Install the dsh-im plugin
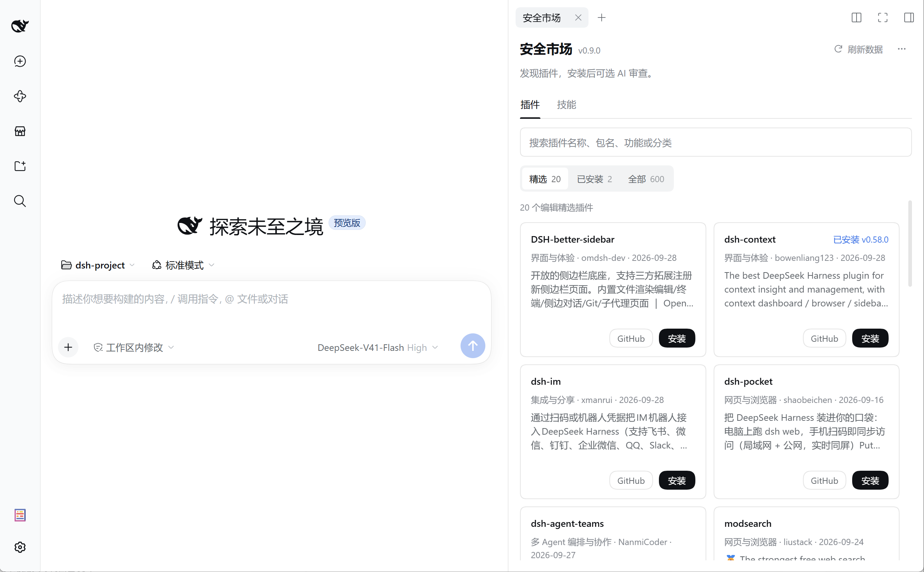Screen dimensions: 924x572 point(676,481)
